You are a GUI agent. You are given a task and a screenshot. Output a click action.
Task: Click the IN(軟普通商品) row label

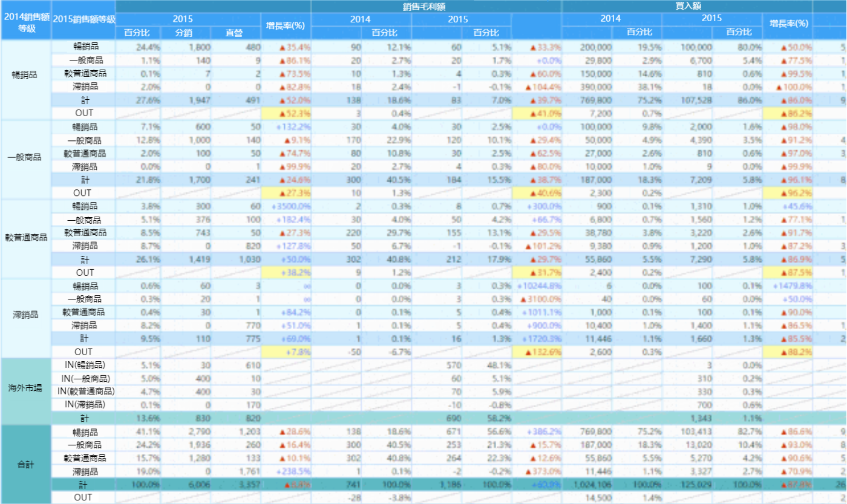coord(83,391)
